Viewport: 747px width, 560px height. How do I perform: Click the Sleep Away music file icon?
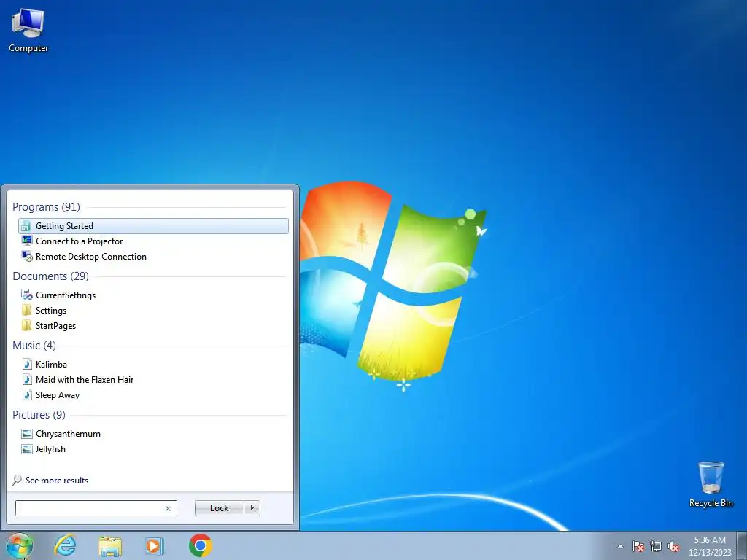coord(27,394)
